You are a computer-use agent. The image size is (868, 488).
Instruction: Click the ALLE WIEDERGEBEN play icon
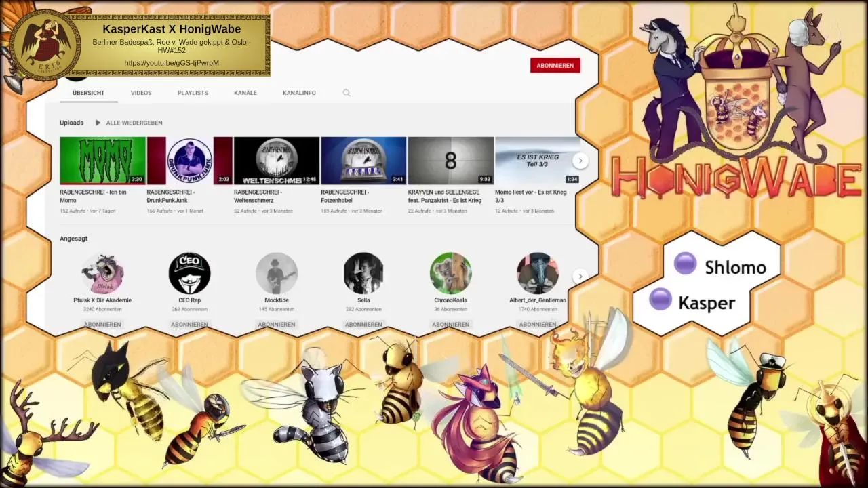pyautogui.click(x=98, y=123)
